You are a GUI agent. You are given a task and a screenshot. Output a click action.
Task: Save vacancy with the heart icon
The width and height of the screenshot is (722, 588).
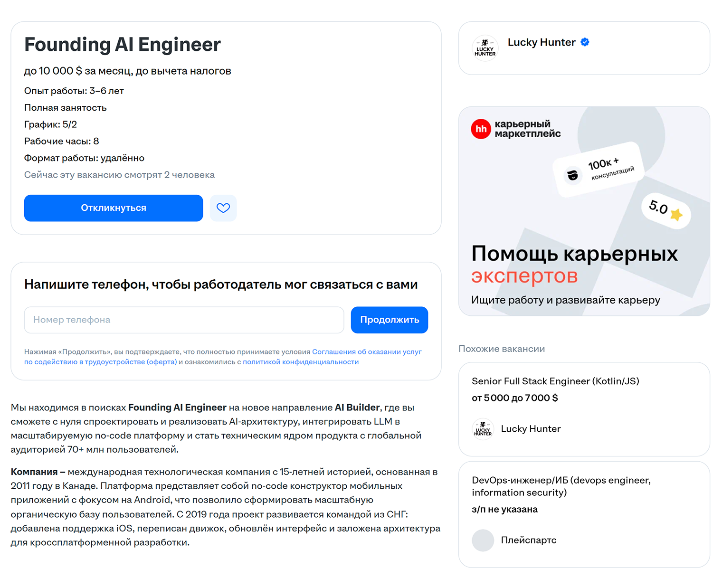click(x=223, y=208)
